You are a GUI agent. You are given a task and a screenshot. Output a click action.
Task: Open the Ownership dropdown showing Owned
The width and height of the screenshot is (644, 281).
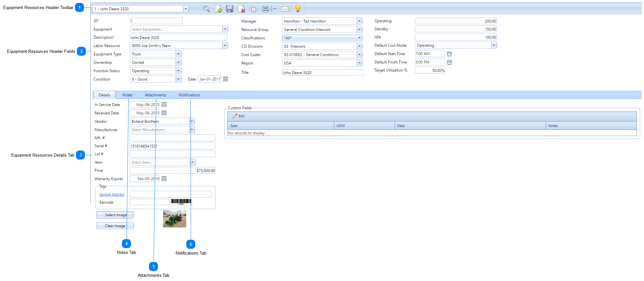coord(179,63)
